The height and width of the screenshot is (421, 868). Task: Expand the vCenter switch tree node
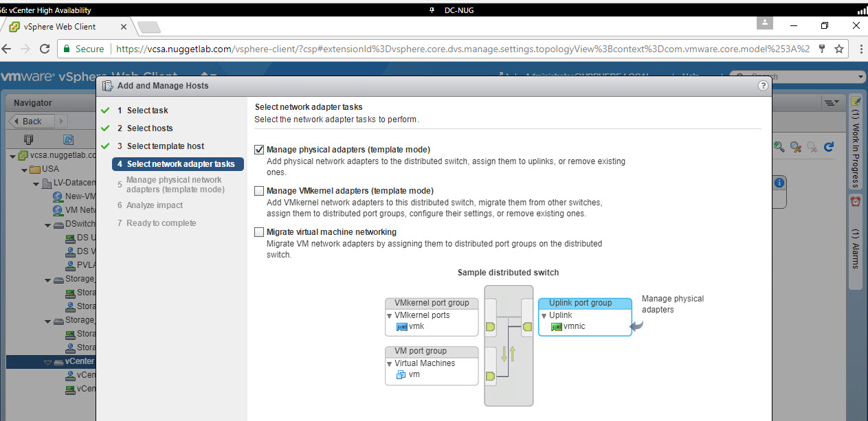(x=47, y=362)
